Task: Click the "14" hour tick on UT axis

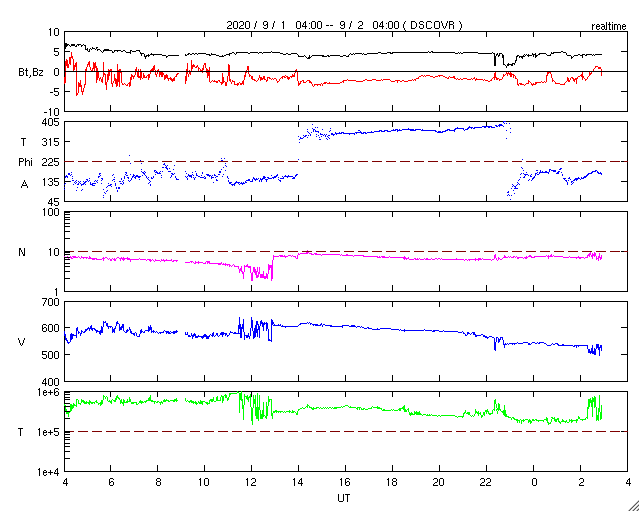Action: coord(298,483)
